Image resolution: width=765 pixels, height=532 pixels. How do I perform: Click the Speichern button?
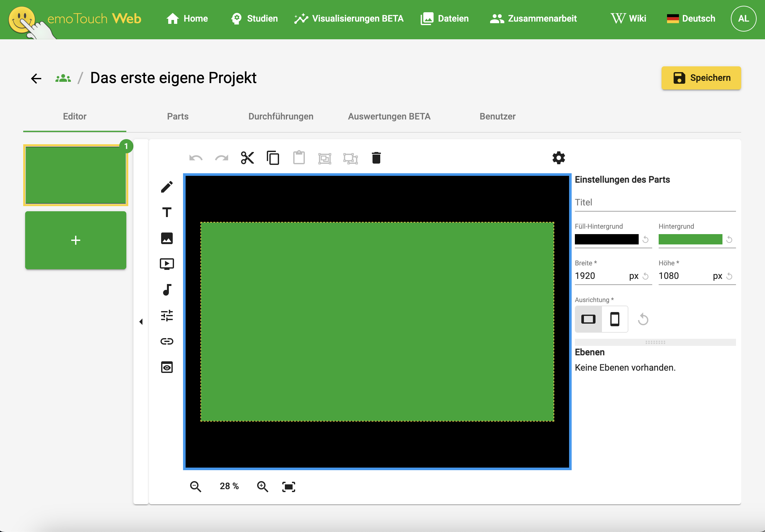tap(701, 78)
